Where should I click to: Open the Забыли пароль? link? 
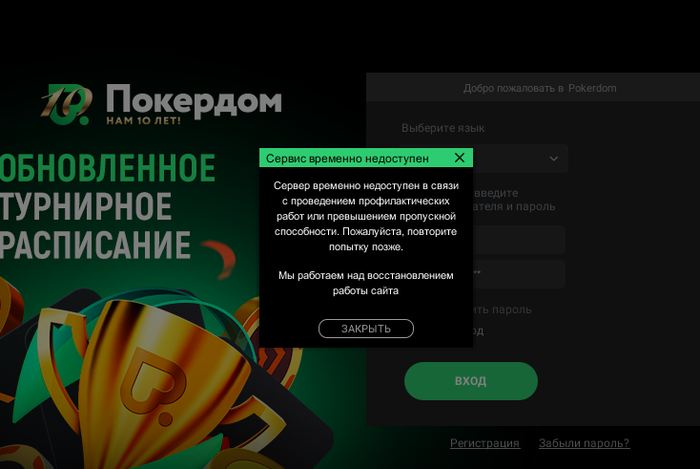click(584, 443)
